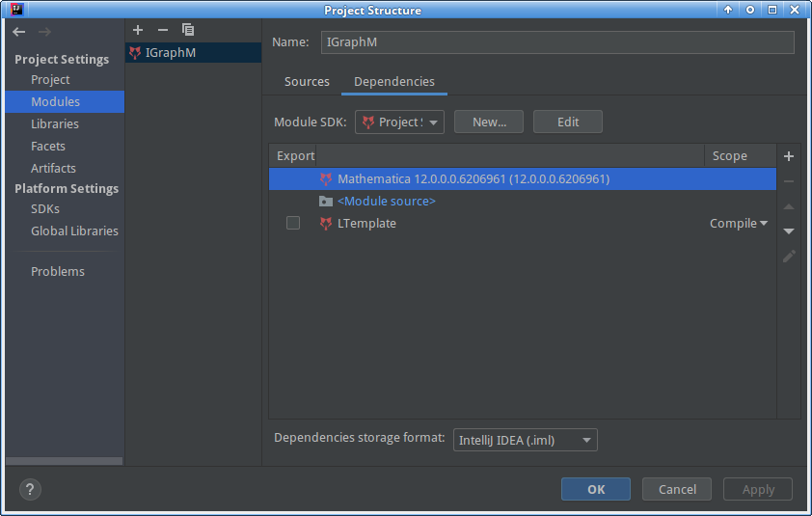Toggle the LTemplate export checkbox
The width and height of the screenshot is (812, 516).
tap(293, 224)
